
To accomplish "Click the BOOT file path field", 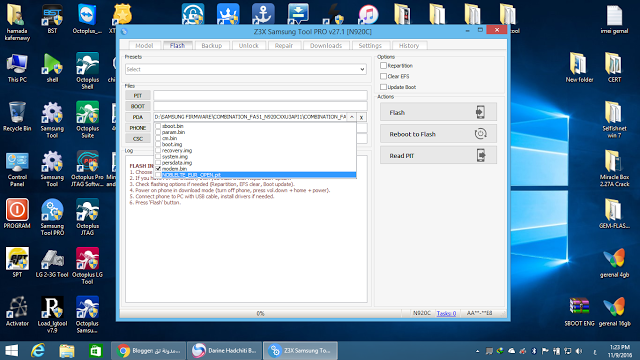I will (260, 106).
